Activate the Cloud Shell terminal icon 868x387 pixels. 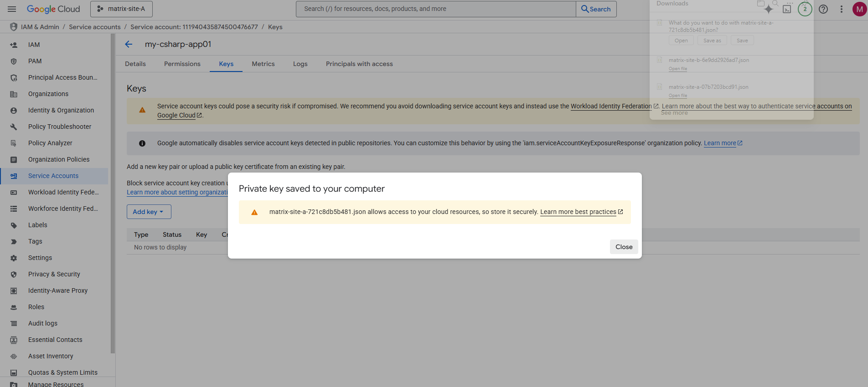[x=787, y=9]
